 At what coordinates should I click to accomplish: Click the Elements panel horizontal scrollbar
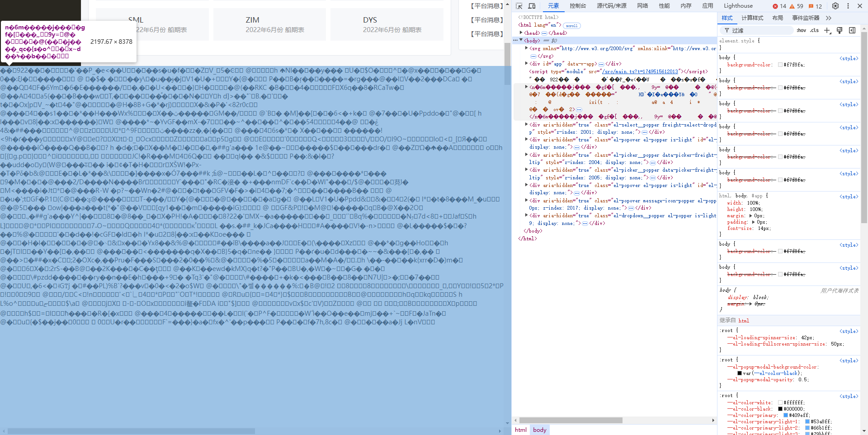(571, 420)
